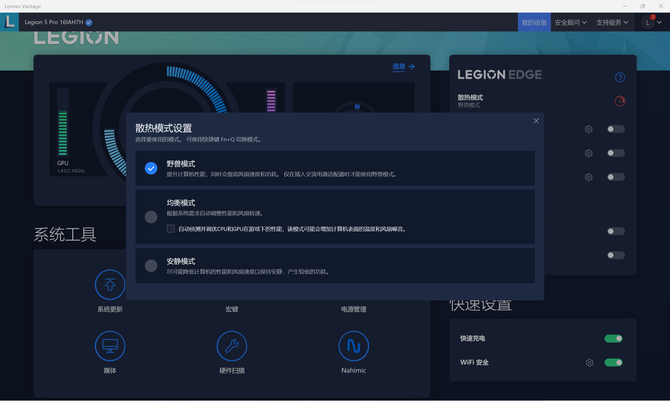The height and width of the screenshot is (401, 670).
Task: Open the Legion Edge help question icon
Action: [x=620, y=77]
